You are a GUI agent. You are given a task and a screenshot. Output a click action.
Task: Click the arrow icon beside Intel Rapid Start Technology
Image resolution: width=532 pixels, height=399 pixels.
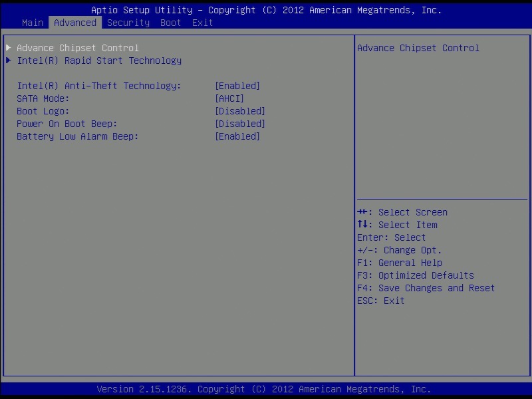8,61
